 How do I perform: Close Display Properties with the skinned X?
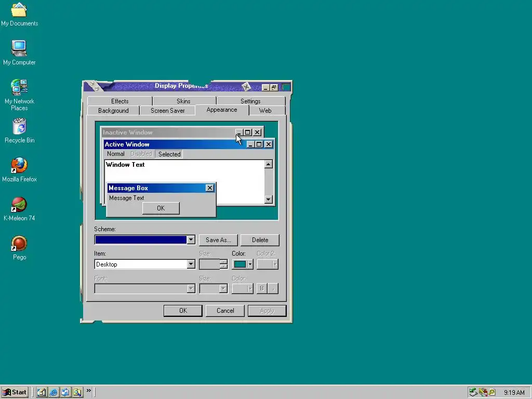(246, 87)
